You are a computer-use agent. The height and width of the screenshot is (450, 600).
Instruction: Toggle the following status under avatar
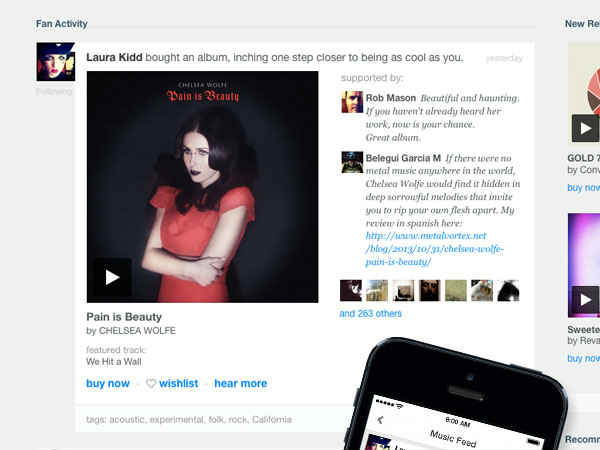[x=54, y=91]
